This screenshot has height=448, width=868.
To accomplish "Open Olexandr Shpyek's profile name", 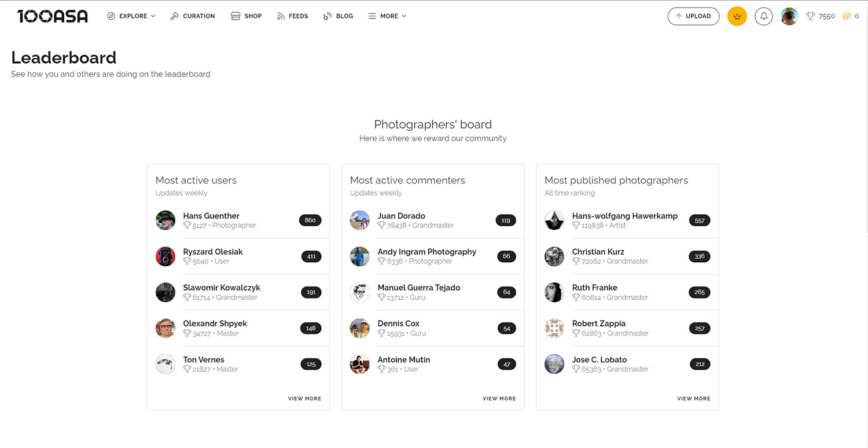I will [215, 324].
